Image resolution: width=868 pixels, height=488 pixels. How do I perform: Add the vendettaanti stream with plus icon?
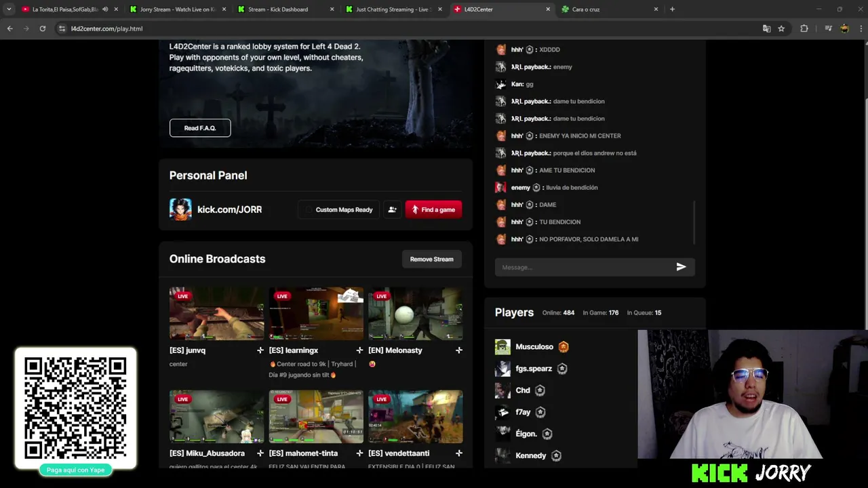point(459,453)
